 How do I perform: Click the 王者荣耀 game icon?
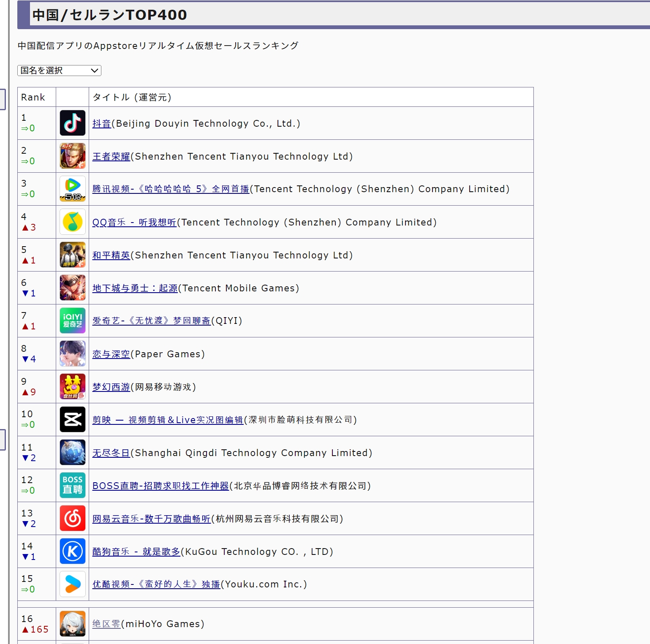click(73, 156)
